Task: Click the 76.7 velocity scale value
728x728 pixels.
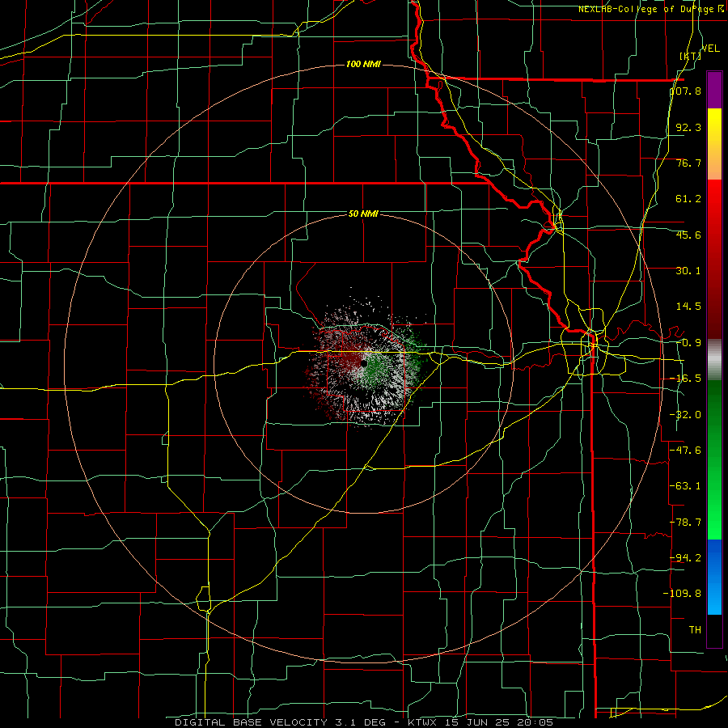Action: coord(688,163)
